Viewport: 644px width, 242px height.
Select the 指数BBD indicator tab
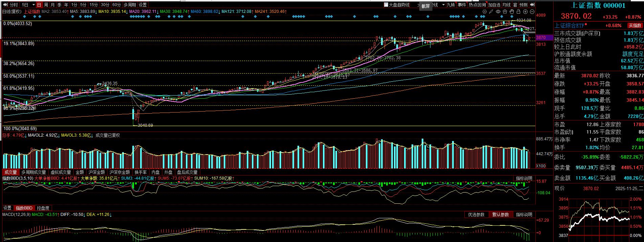point(24,208)
